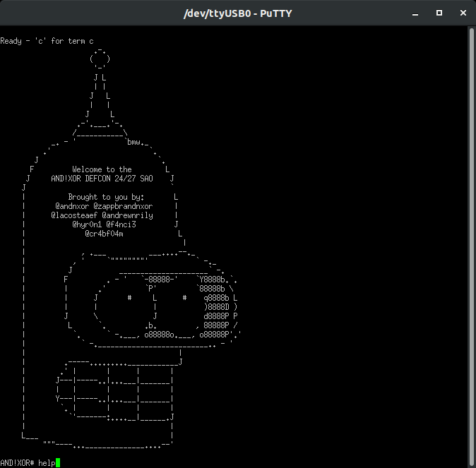Click 'AND!XOR DEFCON 24/27 SAO' text
Viewport: 476px width, 468px height.
click(102, 179)
